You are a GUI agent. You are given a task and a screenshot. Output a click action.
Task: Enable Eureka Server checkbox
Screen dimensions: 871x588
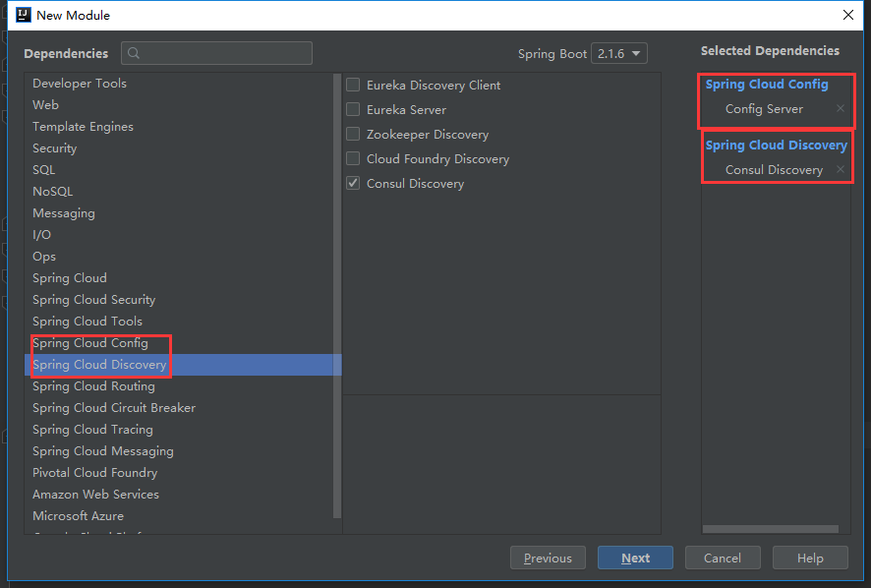click(x=353, y=109)
